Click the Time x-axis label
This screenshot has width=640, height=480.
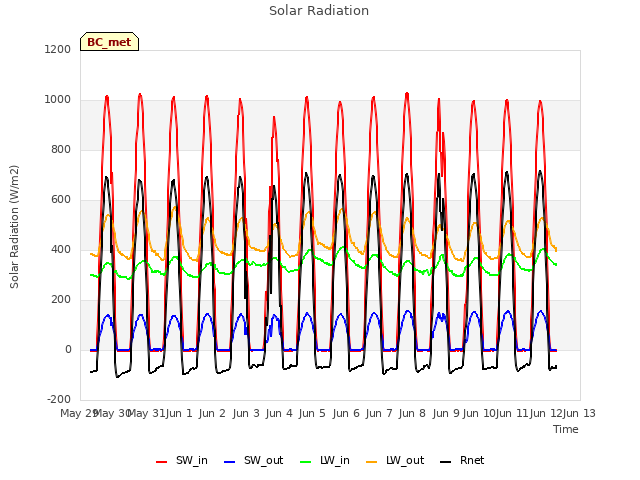click(566, 429)
